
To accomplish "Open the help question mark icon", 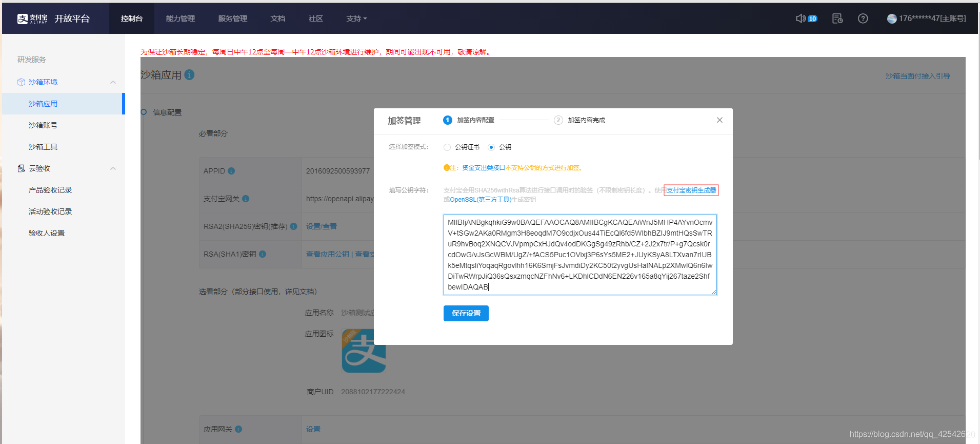I will (x=863, y=18).
